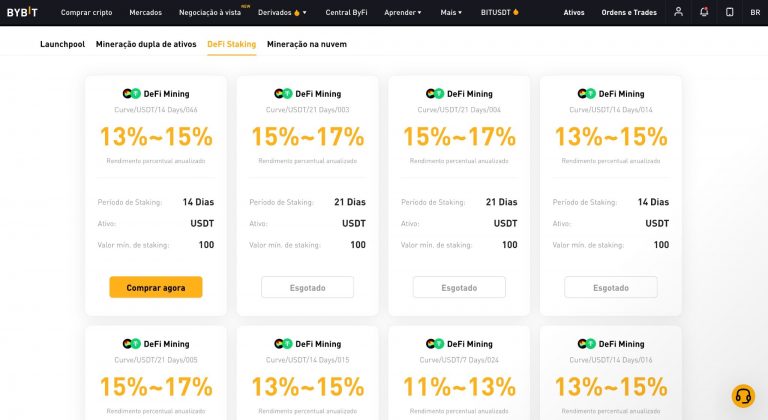The height and width of the screenshot is (420, 768).
Task: Click 14 Dias value on Days/044 card
Action: (198, 202)
